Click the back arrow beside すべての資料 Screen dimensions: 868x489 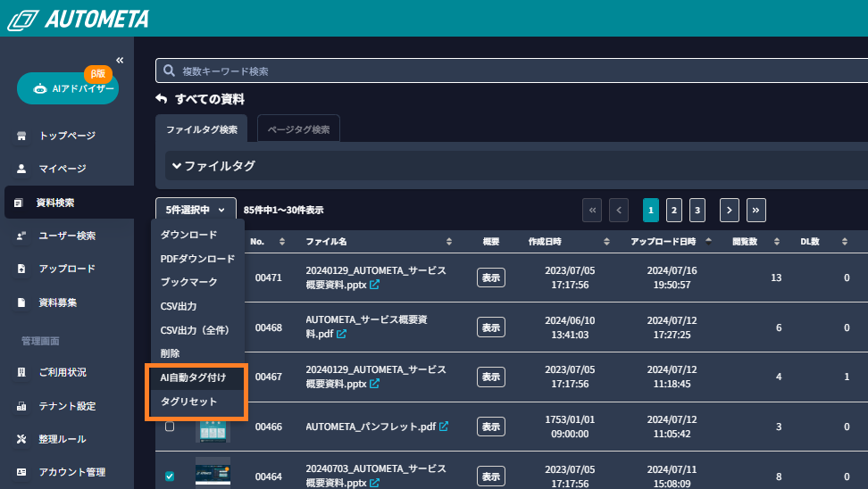161,98
